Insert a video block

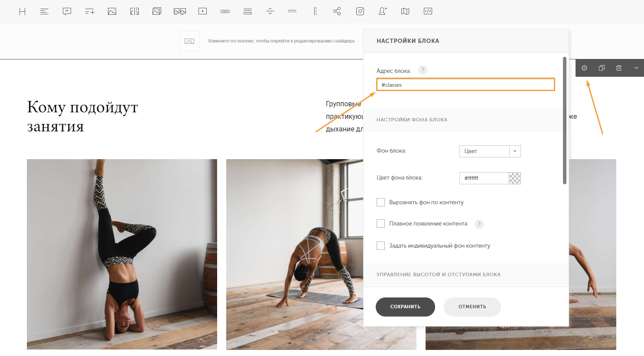click(202, 11)
